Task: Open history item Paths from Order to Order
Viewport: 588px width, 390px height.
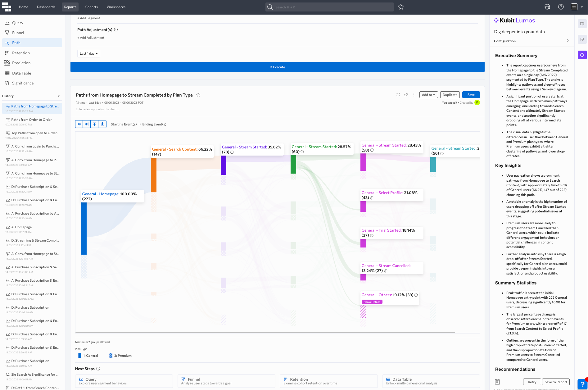Action: tap(32, 121)
